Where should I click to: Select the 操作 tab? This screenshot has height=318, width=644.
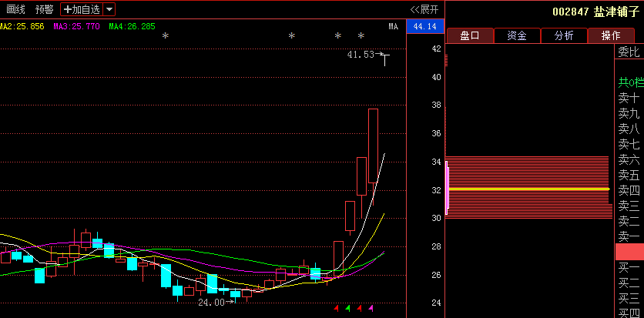(610, 35)
